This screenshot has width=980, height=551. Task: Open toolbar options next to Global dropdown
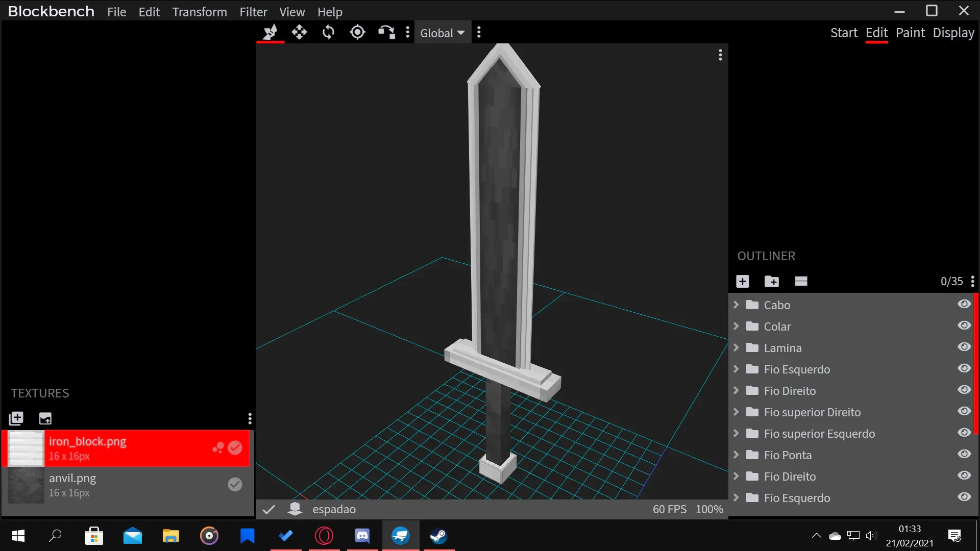tap(479, 33)
